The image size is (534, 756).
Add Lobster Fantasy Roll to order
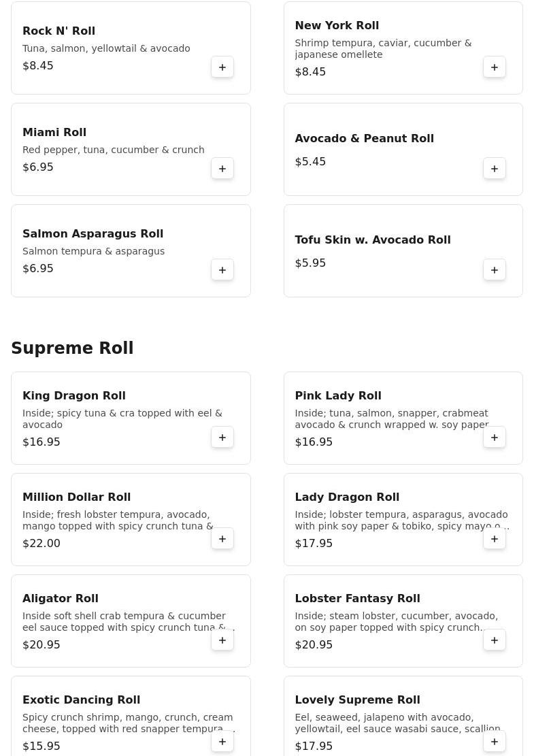495,640
